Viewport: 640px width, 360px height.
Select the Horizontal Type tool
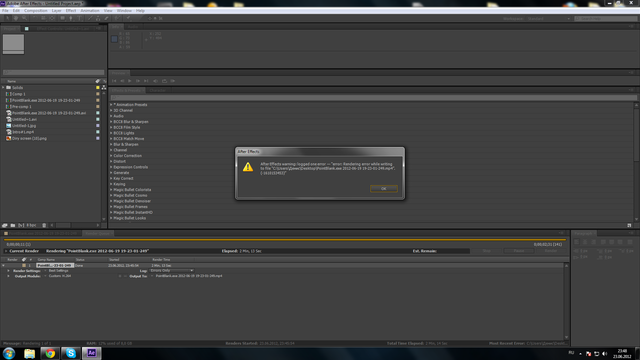[80, 18]
